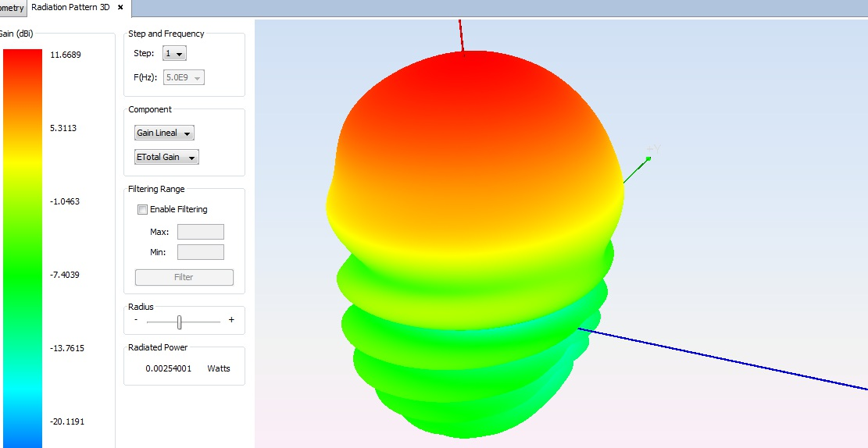Switch to the Geometry tab
This screenshot has width=868, height=448.
click(13, 8)
